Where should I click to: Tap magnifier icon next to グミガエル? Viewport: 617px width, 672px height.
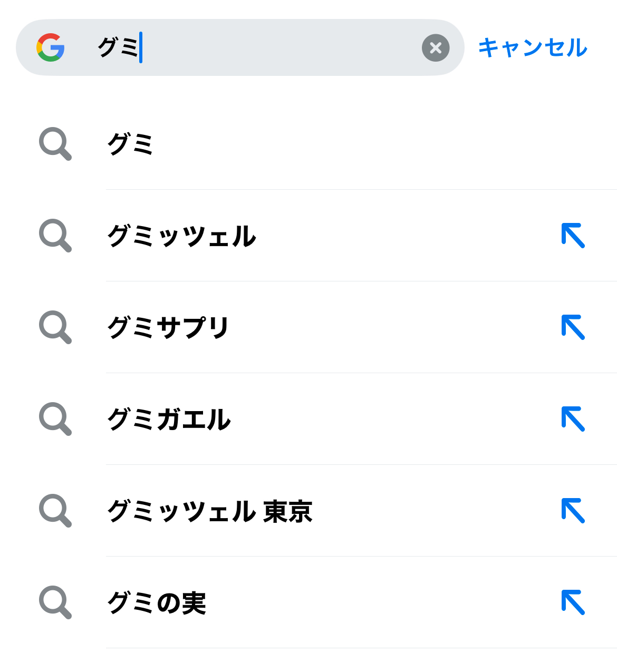pos(55,418)
